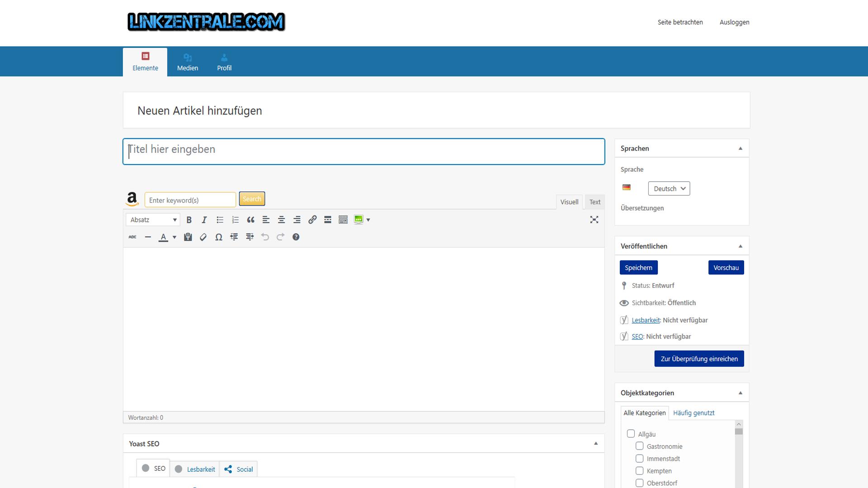Insert a bulleted list
Image resolution: width=868 pixels, height=488 pixels.
coord(220,220)
